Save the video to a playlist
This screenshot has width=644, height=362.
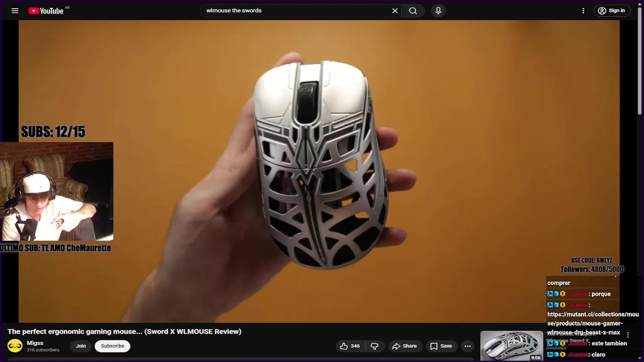pos(441,346)
